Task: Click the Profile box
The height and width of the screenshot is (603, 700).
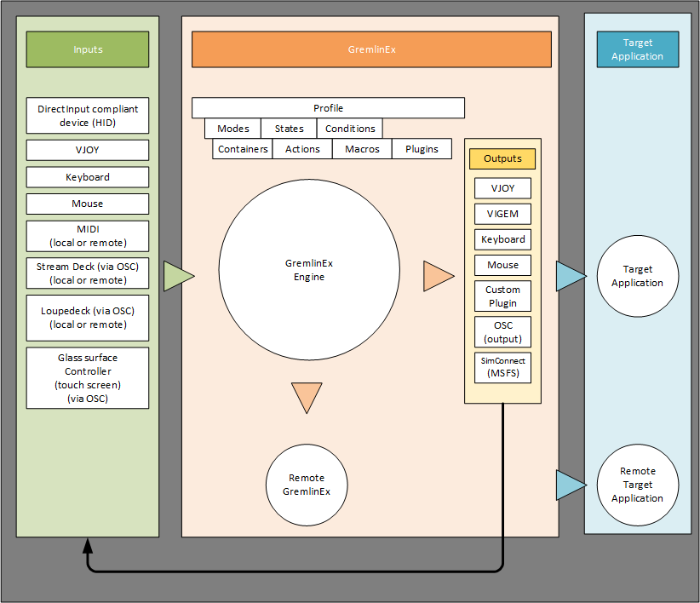Action: pos(328,108)
